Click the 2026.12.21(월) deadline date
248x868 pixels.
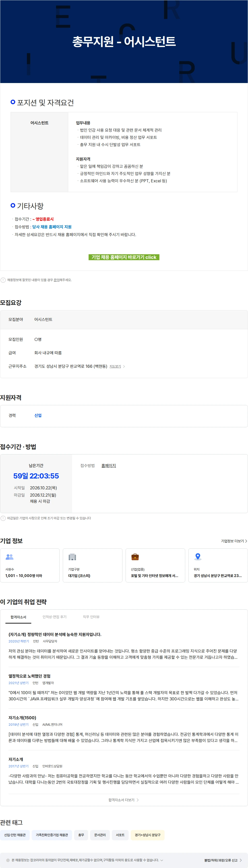43,495
